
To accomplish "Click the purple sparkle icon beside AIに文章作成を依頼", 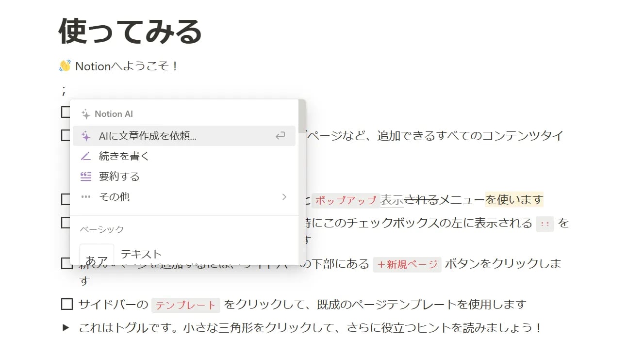I will [x=86, y=136].
